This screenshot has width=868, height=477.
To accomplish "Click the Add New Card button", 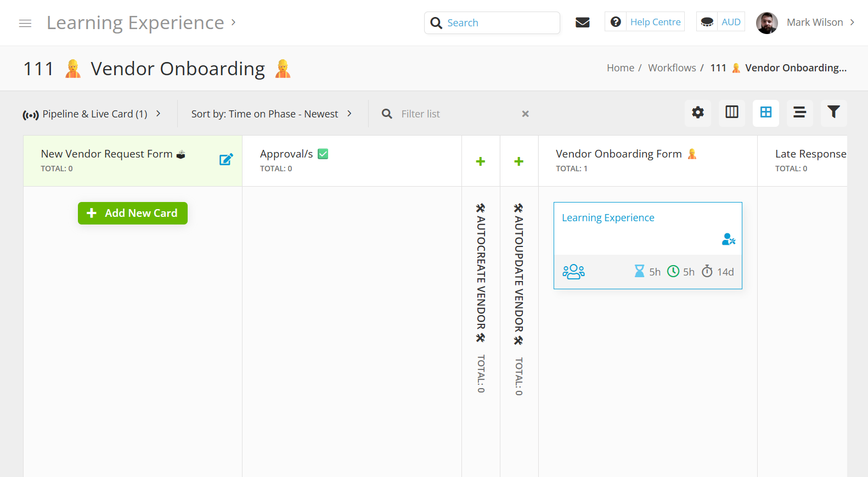I will 133,214.
